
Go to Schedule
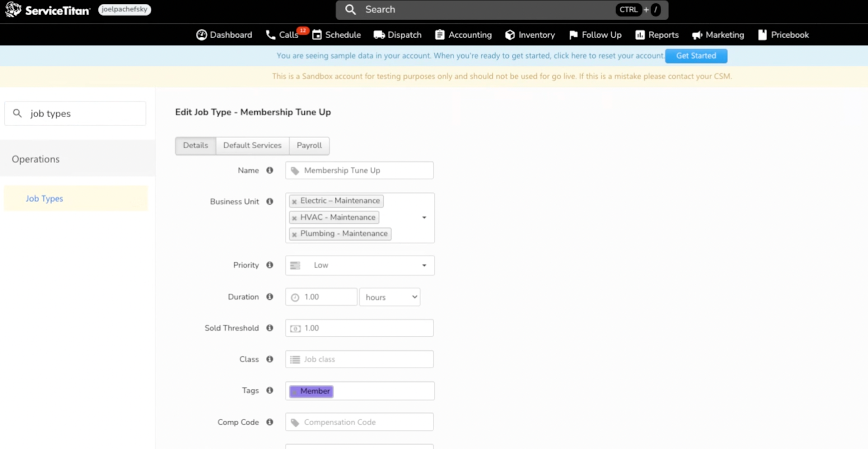click(x=336, y=35)
